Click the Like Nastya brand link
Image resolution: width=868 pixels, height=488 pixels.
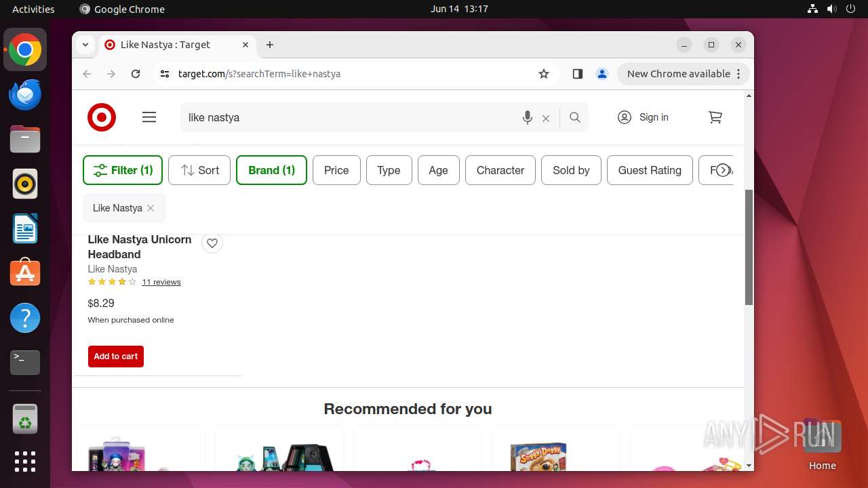[113, 269]
